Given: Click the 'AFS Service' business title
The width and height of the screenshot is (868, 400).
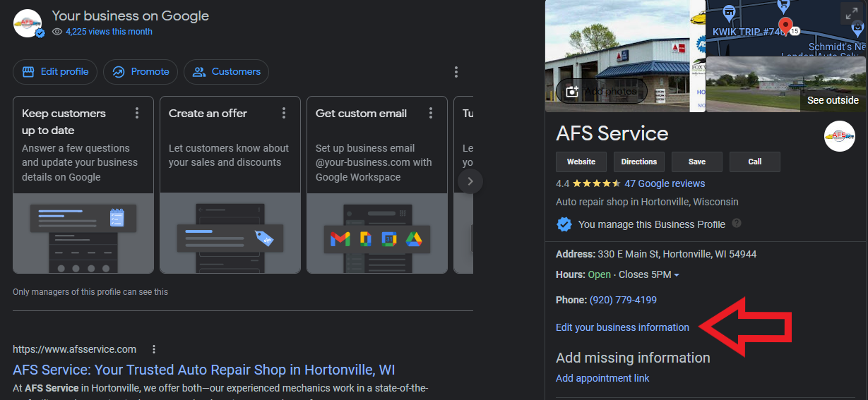Looking at the screenshot, I should [612, 133].
